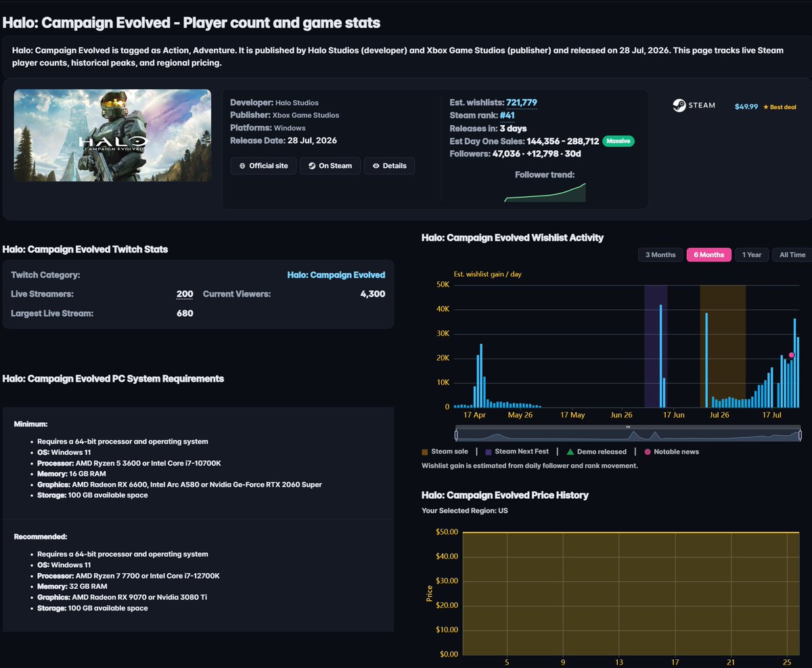Select the 6 Months range tab

coord(708,254)
